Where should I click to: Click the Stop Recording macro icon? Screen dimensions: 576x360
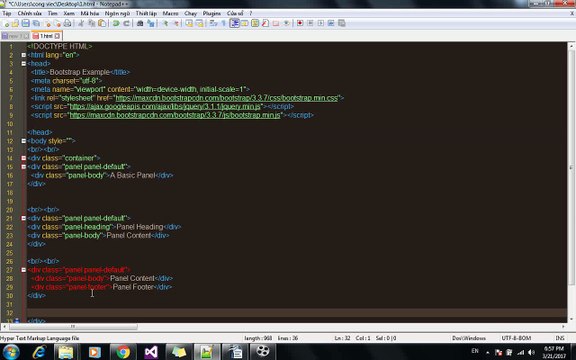pos(310,24)
